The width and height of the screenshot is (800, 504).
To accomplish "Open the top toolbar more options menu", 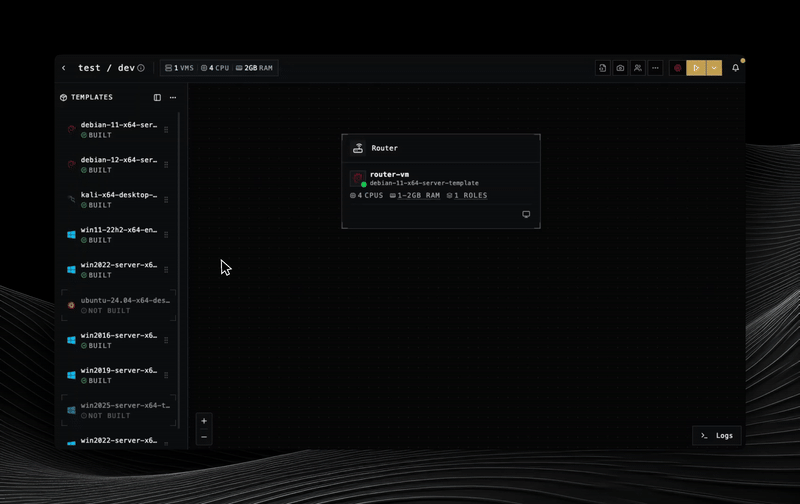I will coord(655,68).
